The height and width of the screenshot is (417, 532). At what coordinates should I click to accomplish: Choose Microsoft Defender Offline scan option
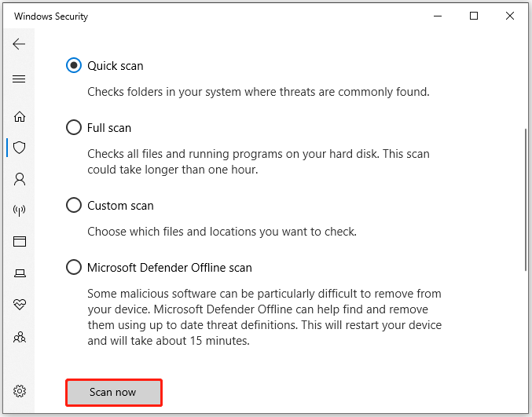pyautogui.click(x=74, y=267)
